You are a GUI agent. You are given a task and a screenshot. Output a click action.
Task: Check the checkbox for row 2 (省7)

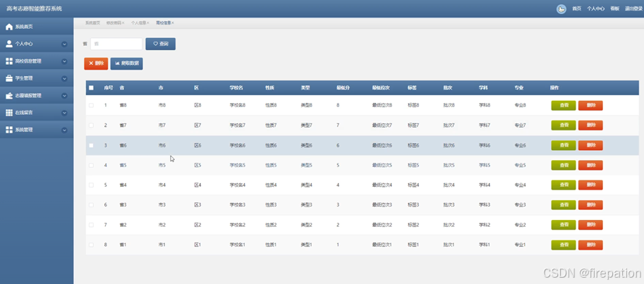pyautogui.click(x=91, y=125)
